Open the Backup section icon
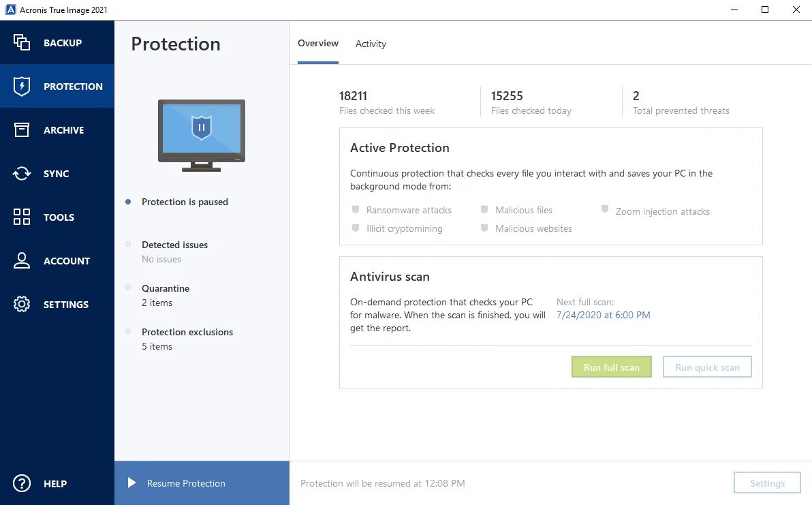Screen dimensions: 812x505 click(x=22, y=42)
